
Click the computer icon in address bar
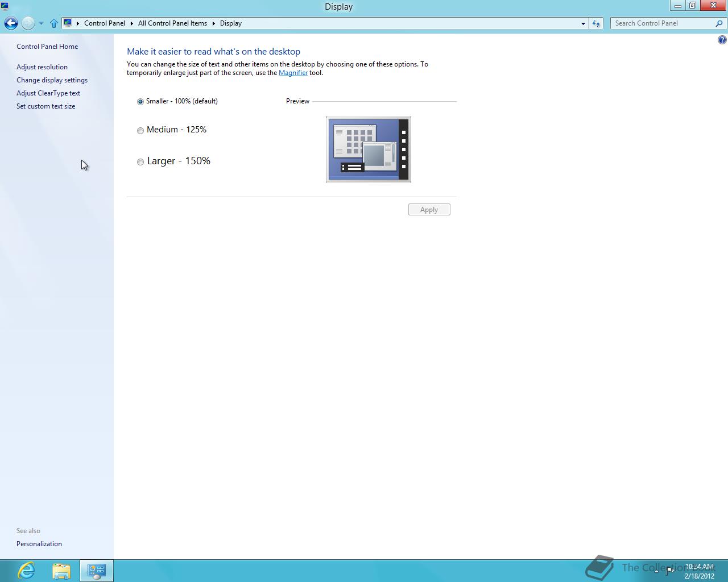click(68, 23)
